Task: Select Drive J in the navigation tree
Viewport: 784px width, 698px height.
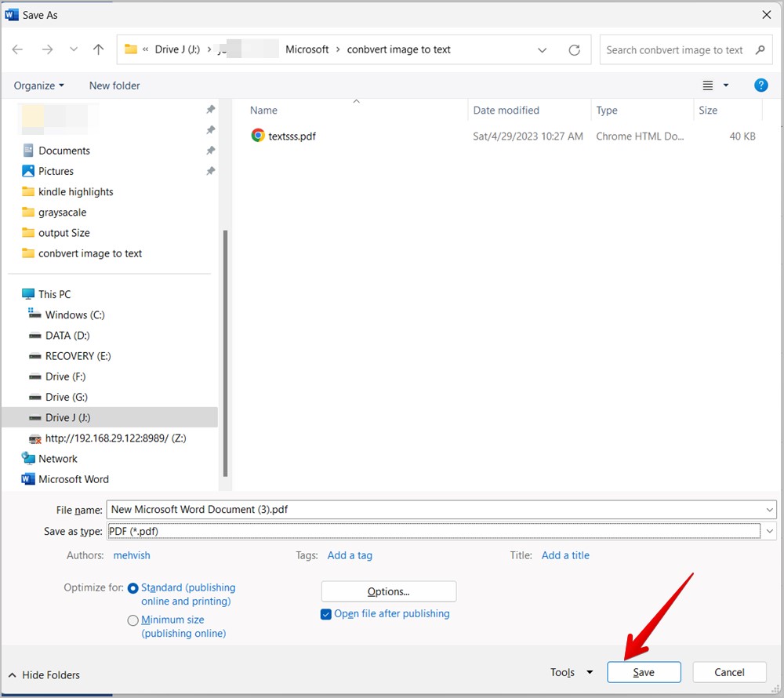Action: coord(67,417)
